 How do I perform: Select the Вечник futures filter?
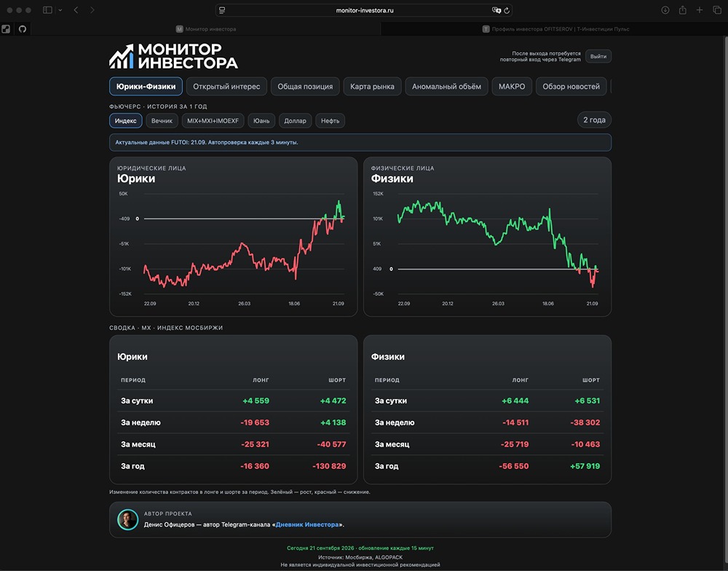[x=162, y=121]
